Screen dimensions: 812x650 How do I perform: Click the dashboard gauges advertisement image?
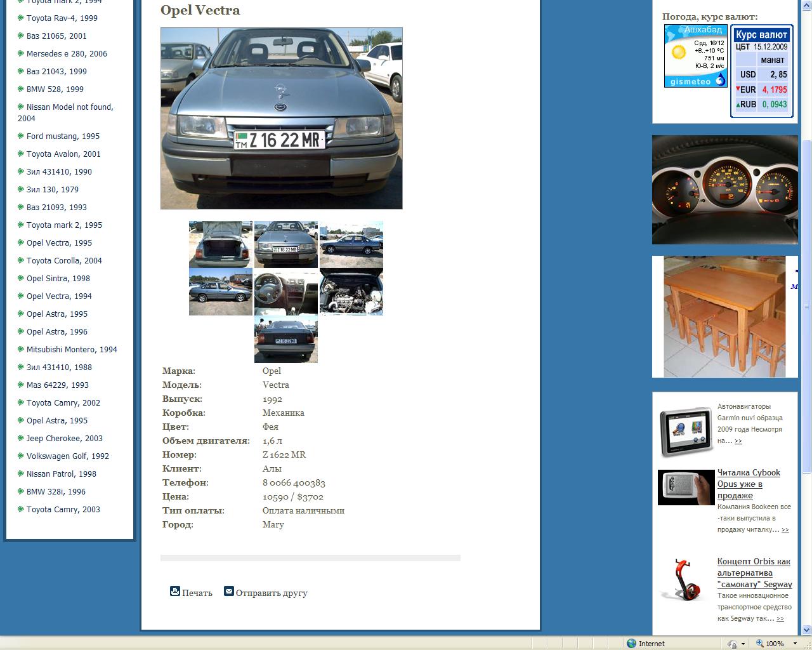pos(725,190)
